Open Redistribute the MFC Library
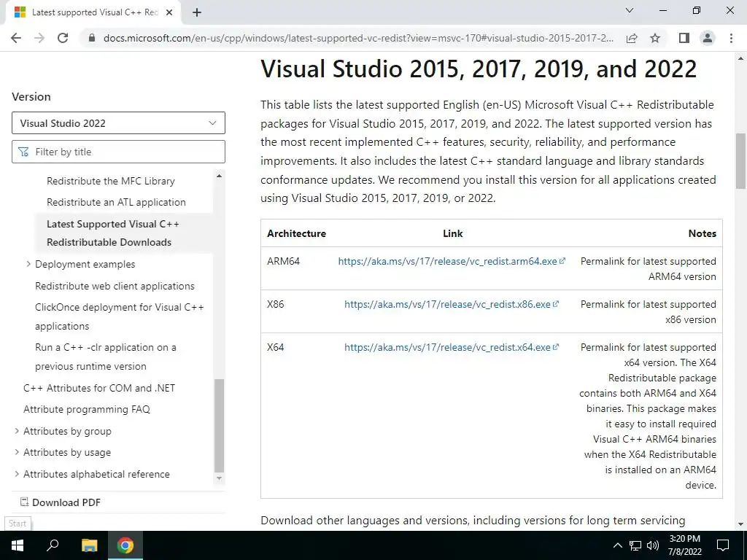Screen dimensions: 747x560 (111, 181)
